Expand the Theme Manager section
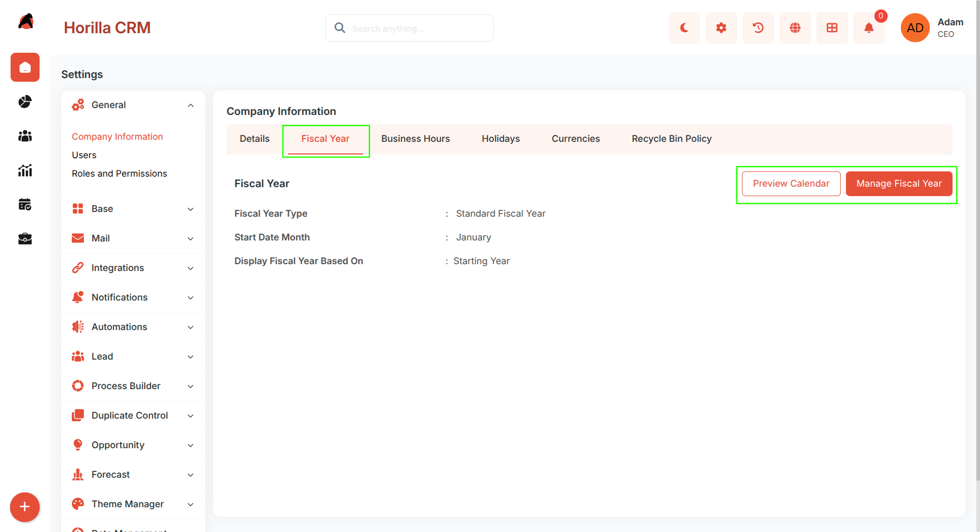This screenshot has width=980, height=532. point(133,504)
